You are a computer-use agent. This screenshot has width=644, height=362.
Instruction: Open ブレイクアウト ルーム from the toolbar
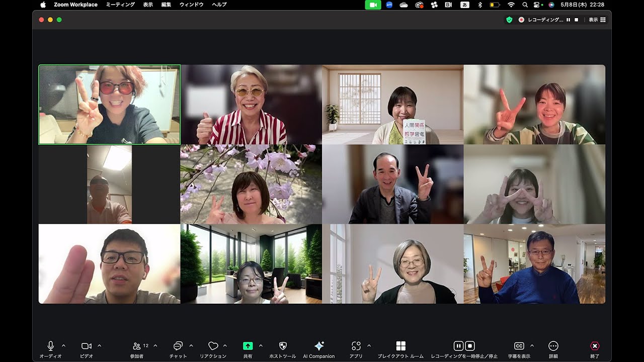pyautogui.click(x=400, y=346)
